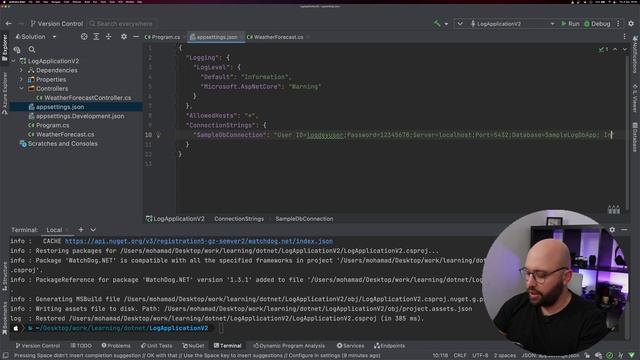
Task: Change CRLF line separator in status bar
Action: coord(460,356)
